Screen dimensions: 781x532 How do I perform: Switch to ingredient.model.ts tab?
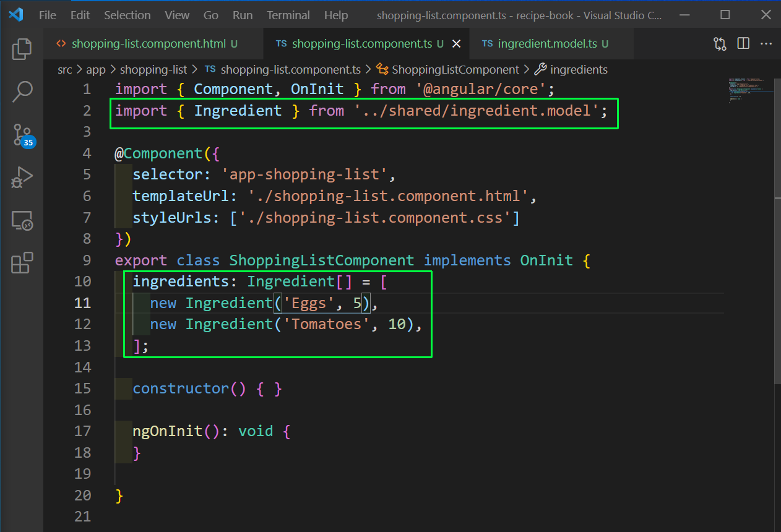click(x=551, y=44)
